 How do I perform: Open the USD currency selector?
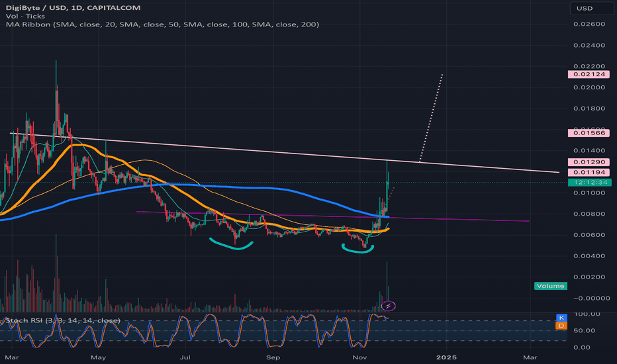pyautogui.click(x=592, y=8)
